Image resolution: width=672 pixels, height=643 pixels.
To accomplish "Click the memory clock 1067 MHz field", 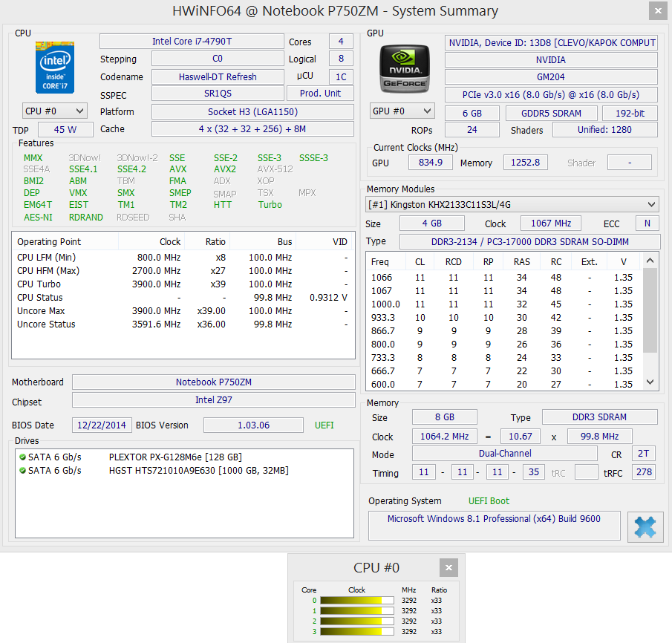I will [551, 223].
